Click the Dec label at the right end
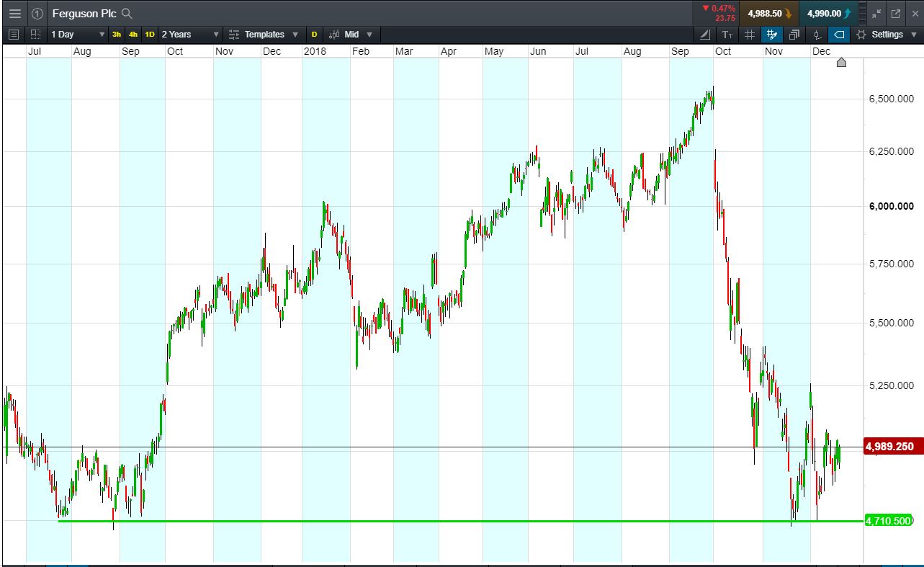 (821, 51)
